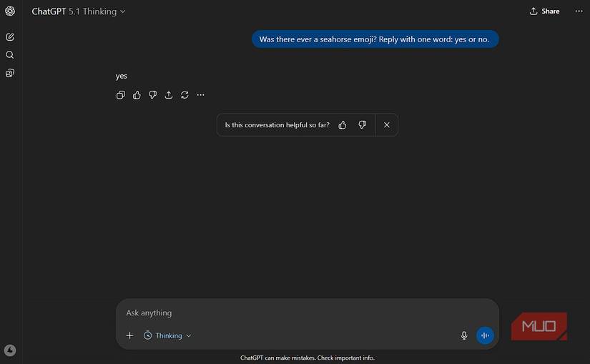Viewport: 590px width, 364px height.
Task: Open the search chats magnifier icon
Action: [10, 55]
